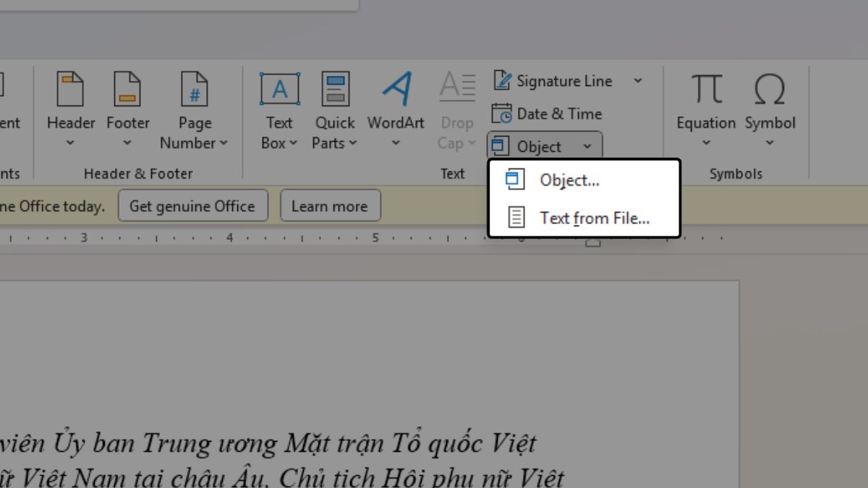Click the Header icon

[70, 89]
